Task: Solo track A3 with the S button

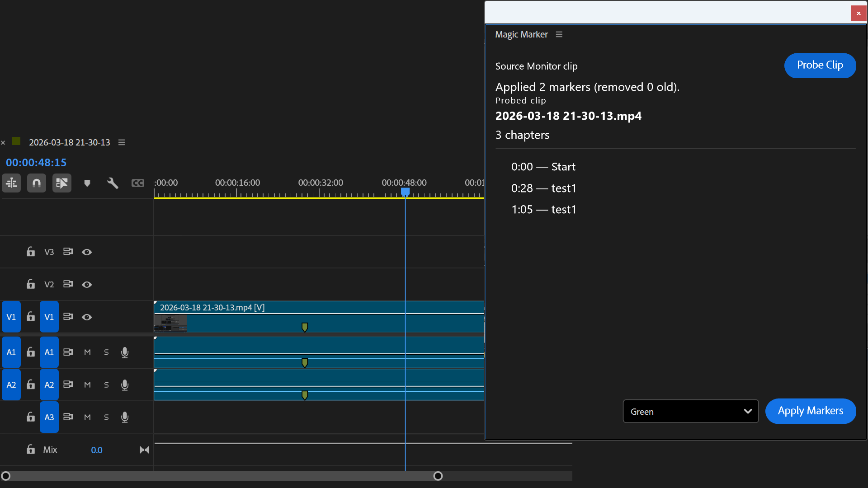Action: click(106, 418)
